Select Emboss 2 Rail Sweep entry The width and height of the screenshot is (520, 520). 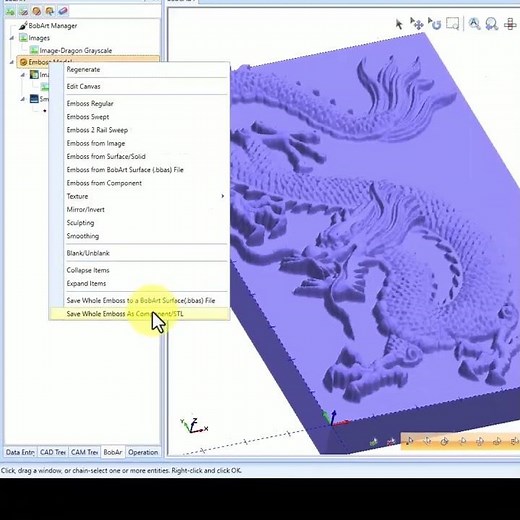97,130
